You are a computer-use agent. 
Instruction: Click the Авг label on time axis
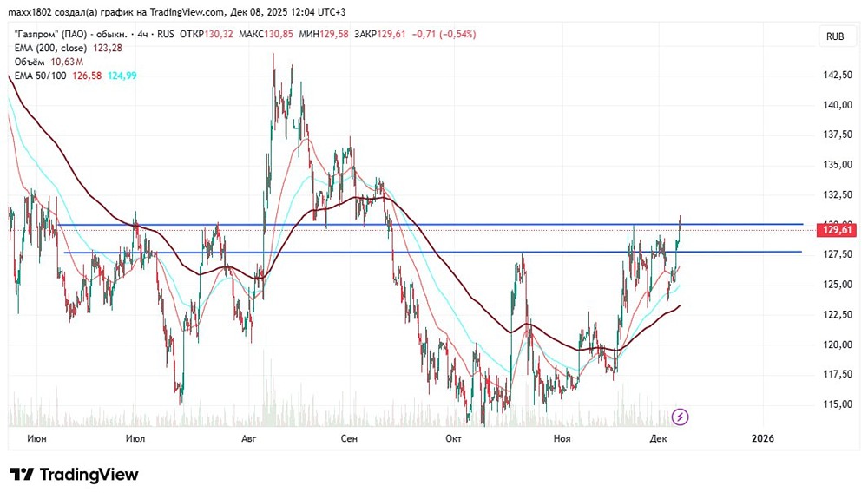pyautogui.click(x=249, y=438)
